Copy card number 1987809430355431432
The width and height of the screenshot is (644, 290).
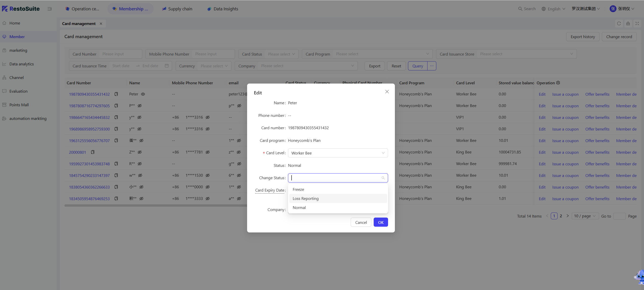pyautogui.click(x=116, y=94)
